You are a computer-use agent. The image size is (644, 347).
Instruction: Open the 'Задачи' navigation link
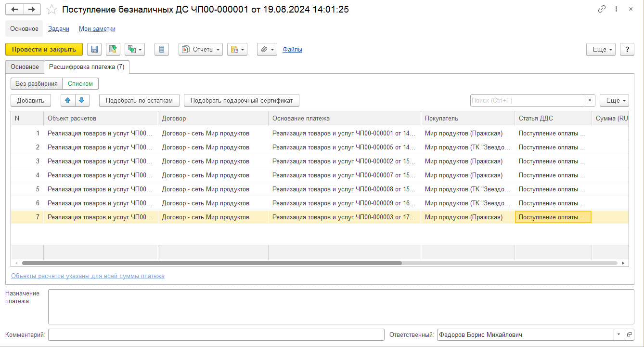(x=59, y=28)
